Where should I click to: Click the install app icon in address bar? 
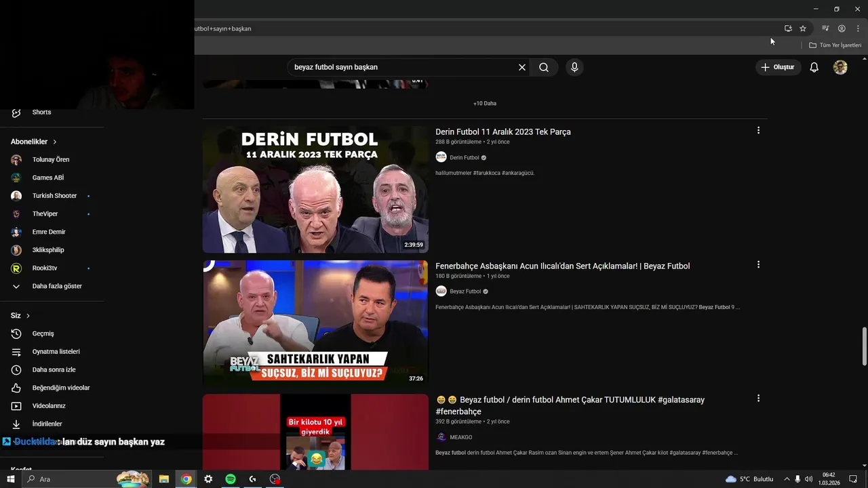(x=788, y=28)
